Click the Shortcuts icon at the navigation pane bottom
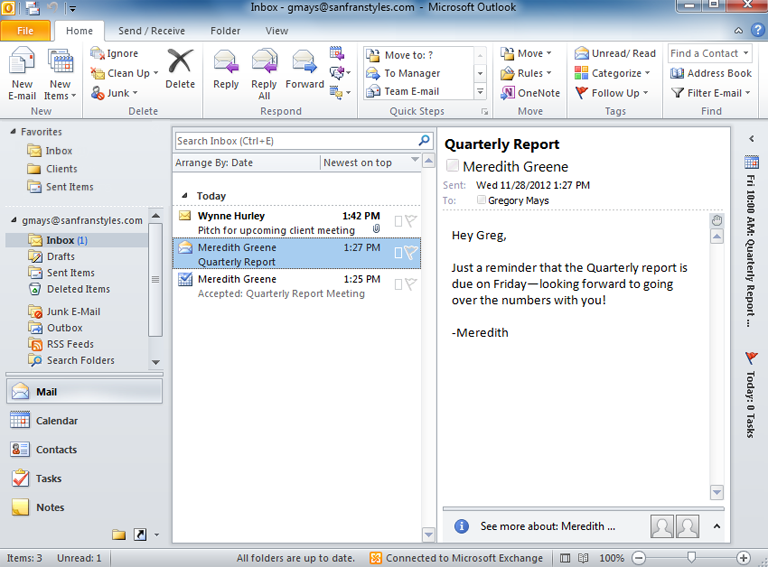This screenshot has width=768, height=567. pyautogui.click(x=140, y=535)
